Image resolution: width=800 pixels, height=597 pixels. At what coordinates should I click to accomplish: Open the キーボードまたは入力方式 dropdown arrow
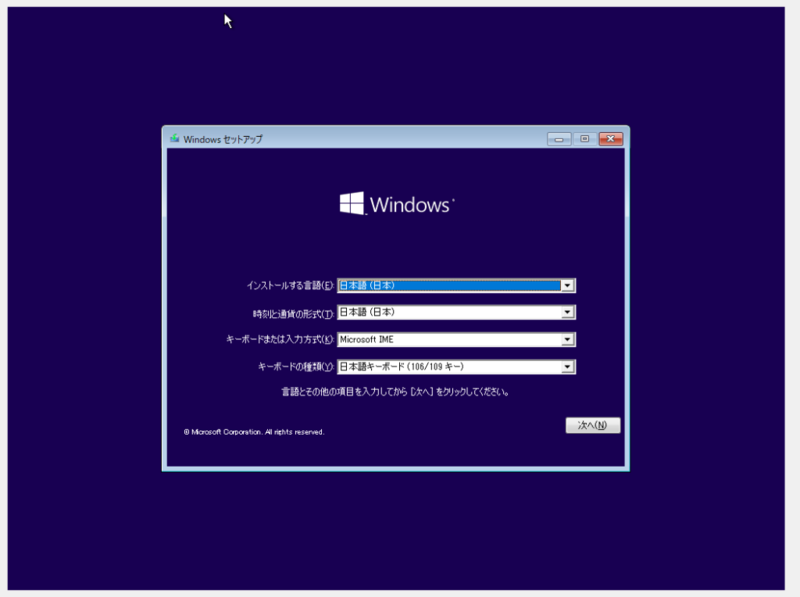point(567,339)
